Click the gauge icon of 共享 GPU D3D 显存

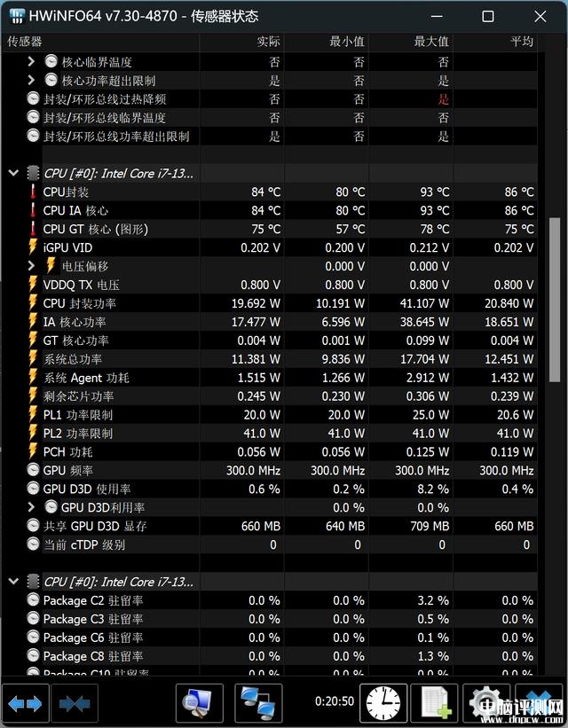pos(33,526)
